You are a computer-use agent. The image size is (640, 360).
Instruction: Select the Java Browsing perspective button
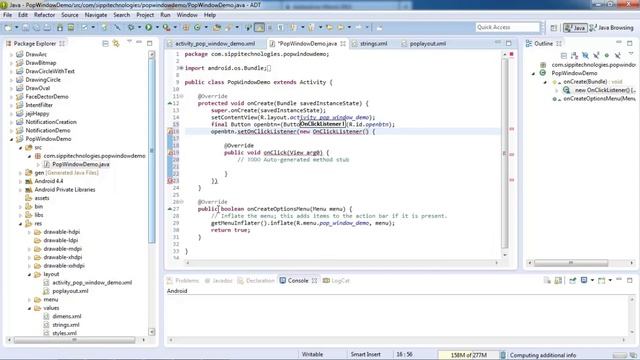(x=611, y=28)
